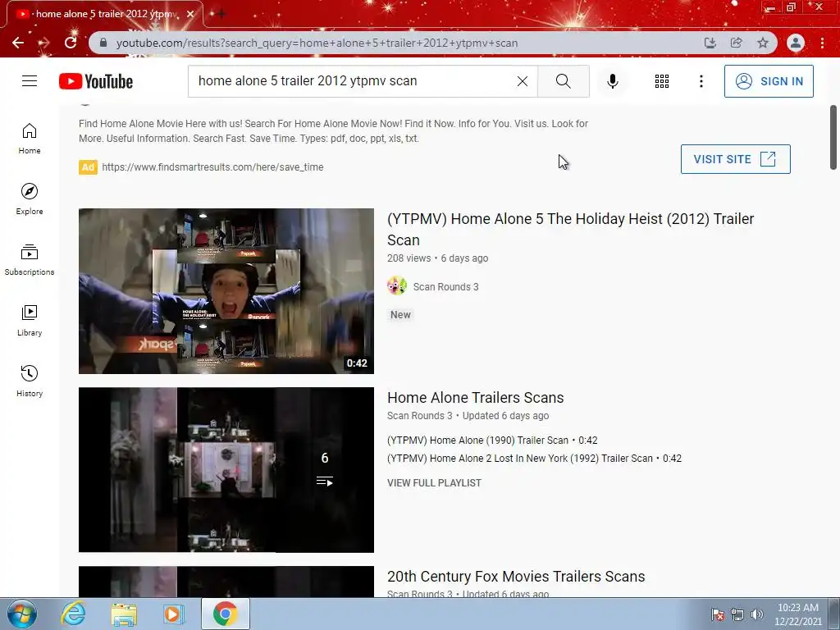Click the Ad description text about Home Alone Movie
The height and width of the screenshot is (630, 840).
click(333, 130)
